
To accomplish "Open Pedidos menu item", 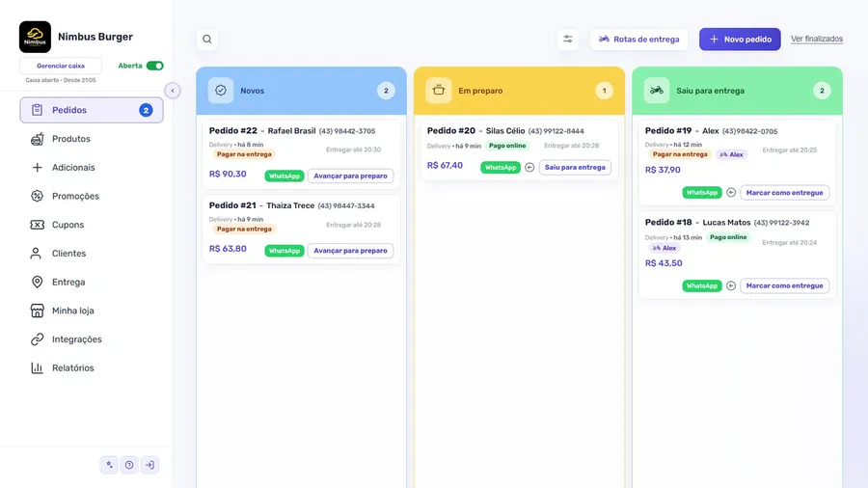I will pyautogui.click(x=92, y=110).
